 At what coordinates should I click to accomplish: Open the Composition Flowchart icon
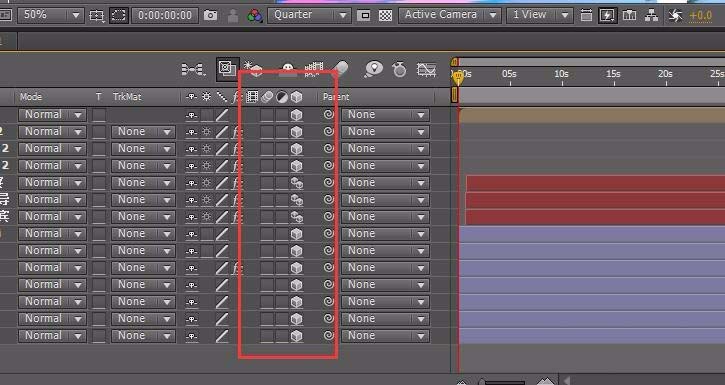coord(651,15)
